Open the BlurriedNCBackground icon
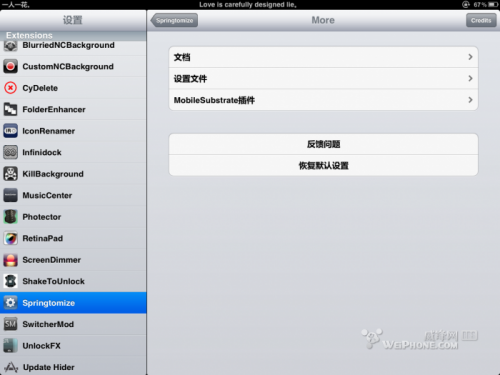Screen dimensions: 500x375 click(10, 46)
